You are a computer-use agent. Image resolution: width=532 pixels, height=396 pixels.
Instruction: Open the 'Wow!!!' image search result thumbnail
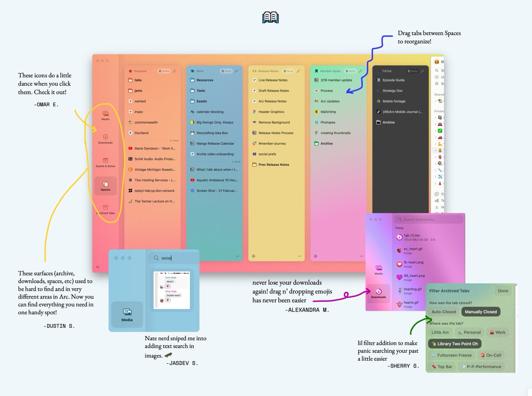[x=172, y=290]
